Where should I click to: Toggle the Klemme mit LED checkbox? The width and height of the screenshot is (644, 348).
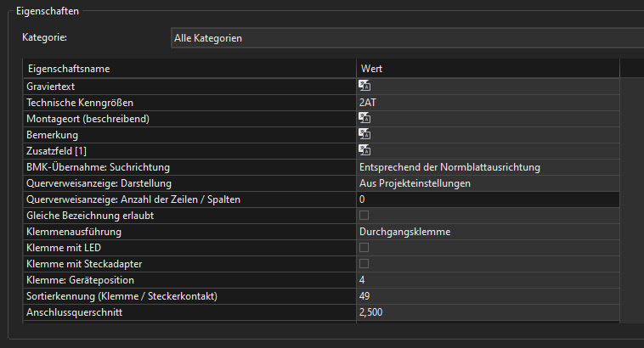pos(364,248)
